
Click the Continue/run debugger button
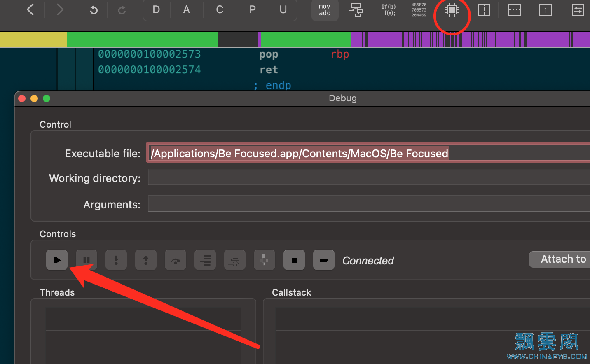coord(57,260)
